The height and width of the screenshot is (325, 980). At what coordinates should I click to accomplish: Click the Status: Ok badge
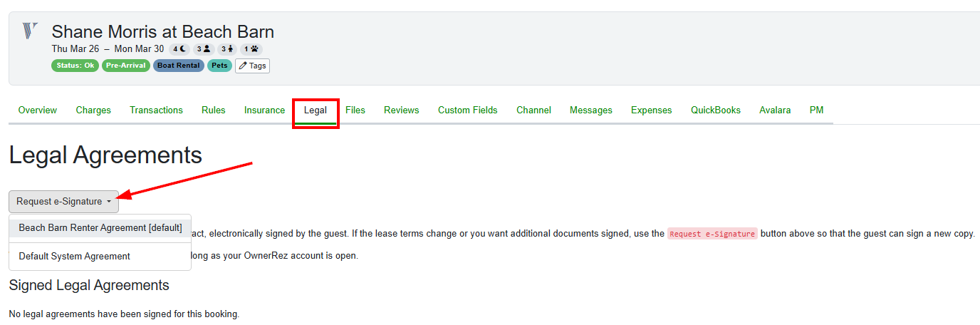pyautogui.click(x=75, y=66)
